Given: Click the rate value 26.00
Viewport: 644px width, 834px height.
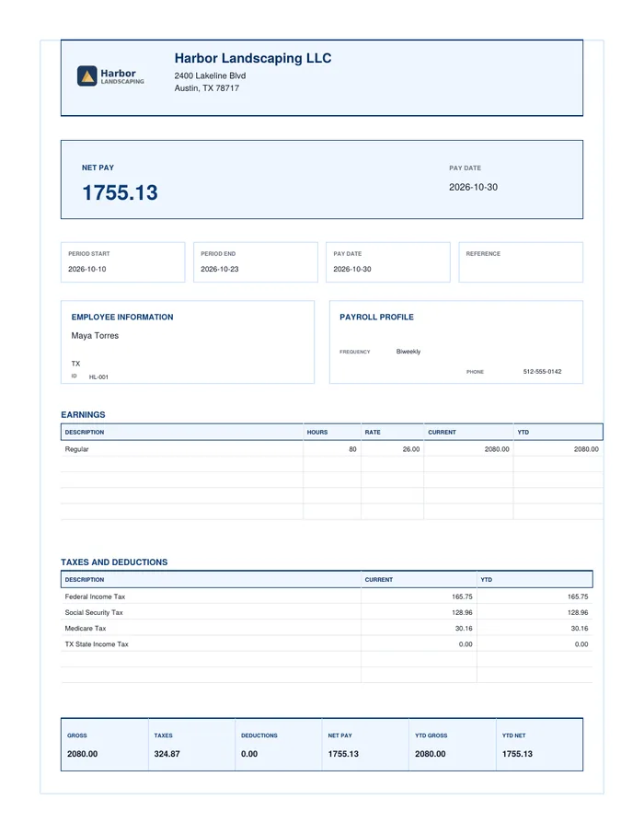Looking at the screenshot, I should 411,449.
